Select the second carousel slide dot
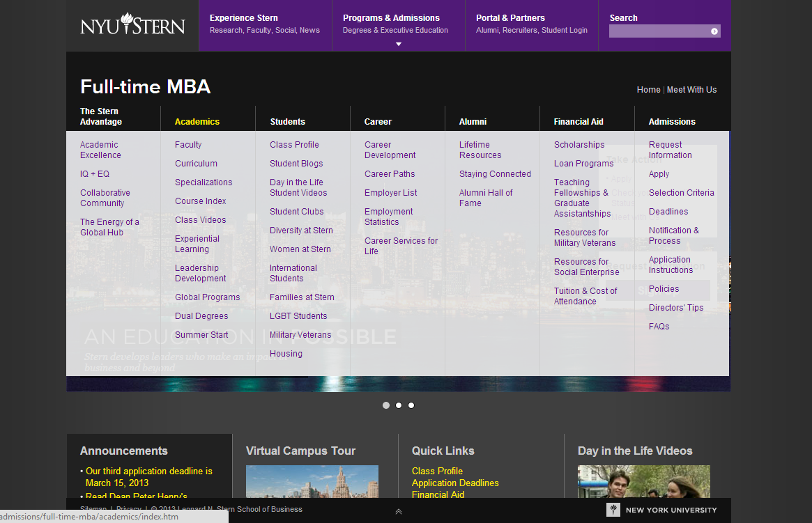812x523 pixels. pyautogui.click(x=399, y=405)
